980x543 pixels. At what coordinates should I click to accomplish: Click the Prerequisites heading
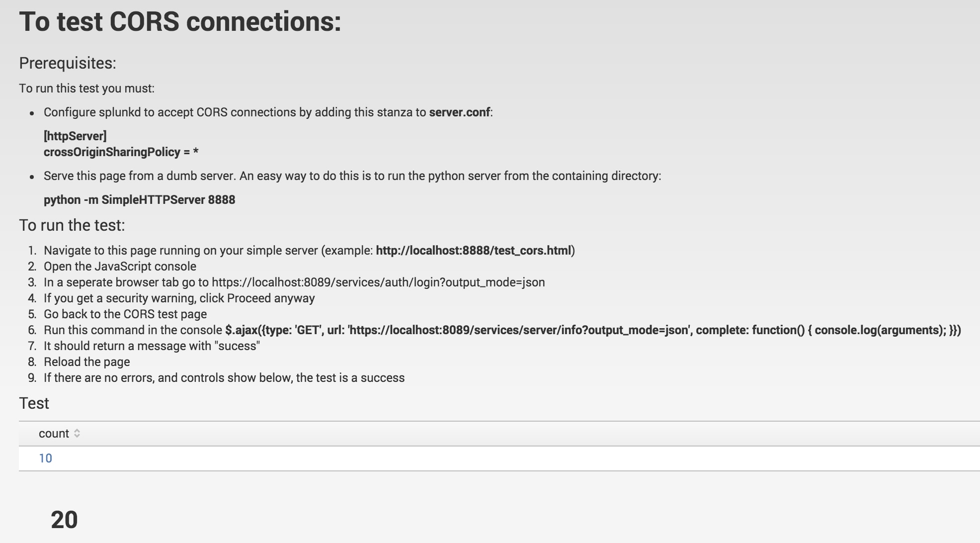[x=68, y=63]
